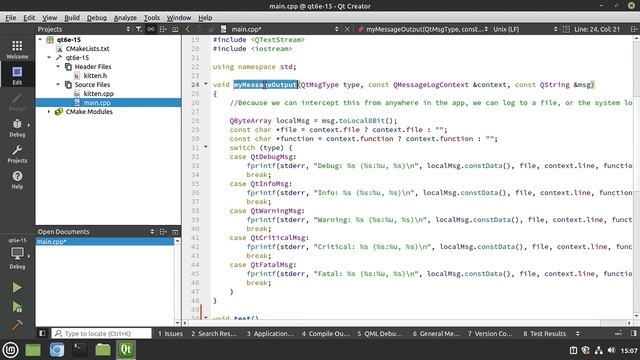Expand the CMake Modules node
Screen dimensions: 640x360
click(49, 111)
